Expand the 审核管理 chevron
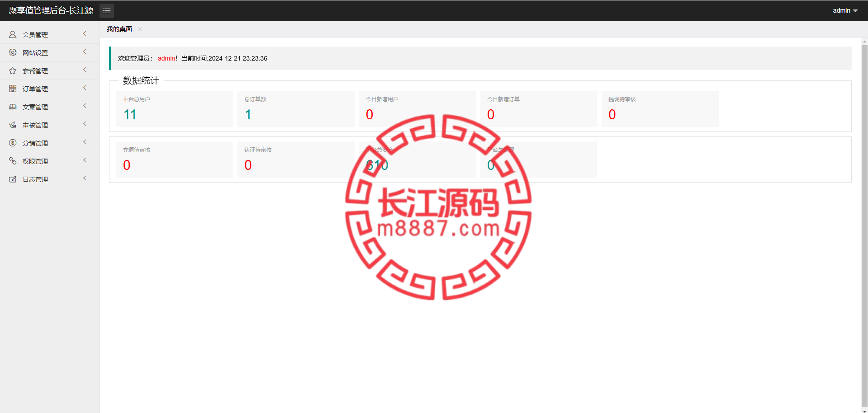The width and height of the screenshot is (868, 413). pos(85,124)
